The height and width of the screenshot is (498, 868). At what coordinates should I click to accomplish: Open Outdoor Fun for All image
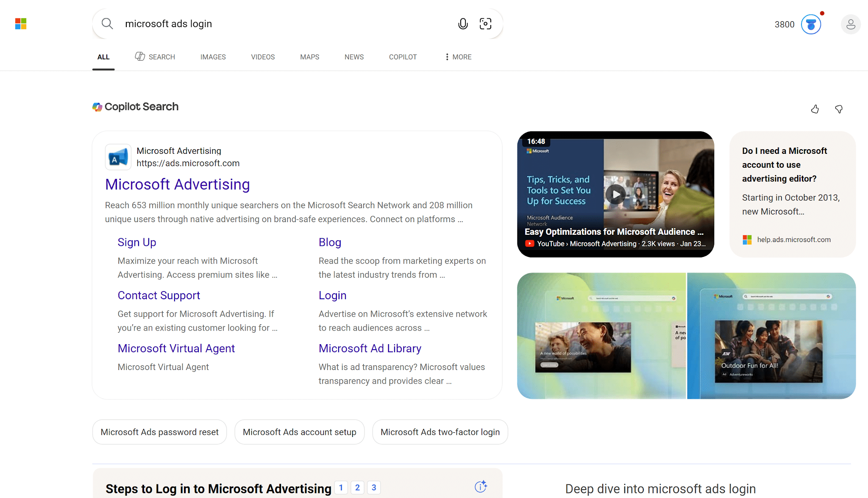[771, 336]
